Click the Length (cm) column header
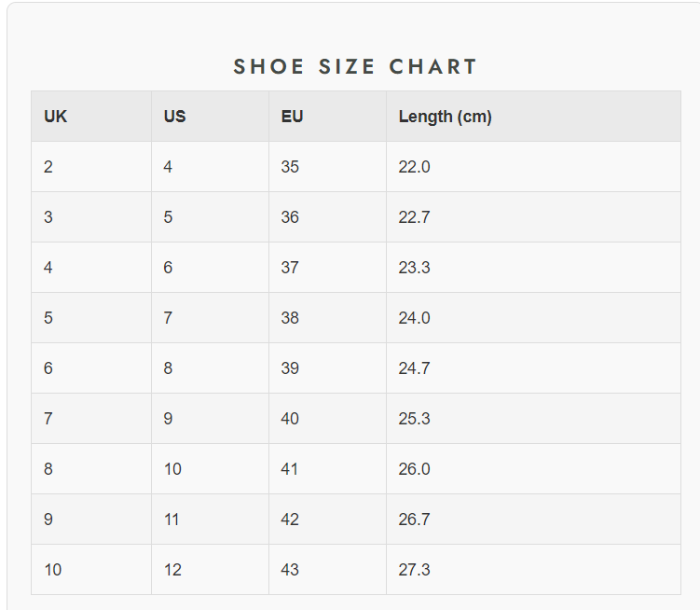The width and height of the screenshot is (700, 610). click(445, 117)
